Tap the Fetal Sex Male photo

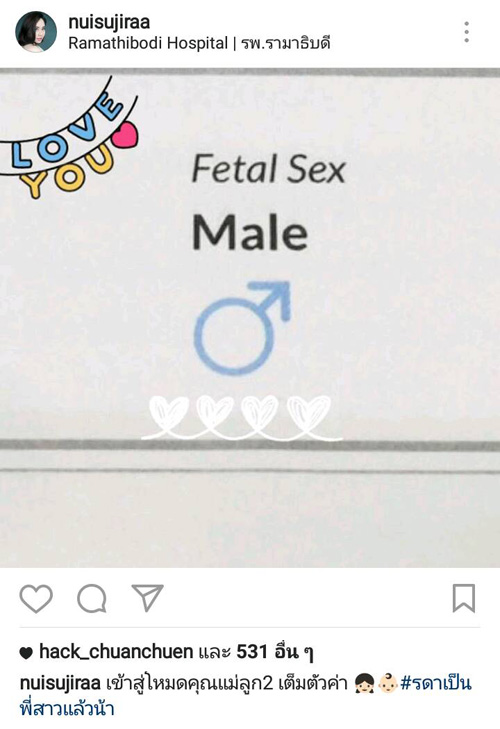[250, 318]
